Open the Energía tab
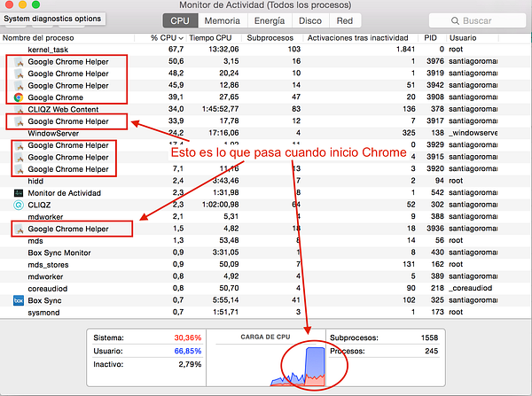Image resolution: width=532 pixels, height=396 pixels. pos(270,20)
